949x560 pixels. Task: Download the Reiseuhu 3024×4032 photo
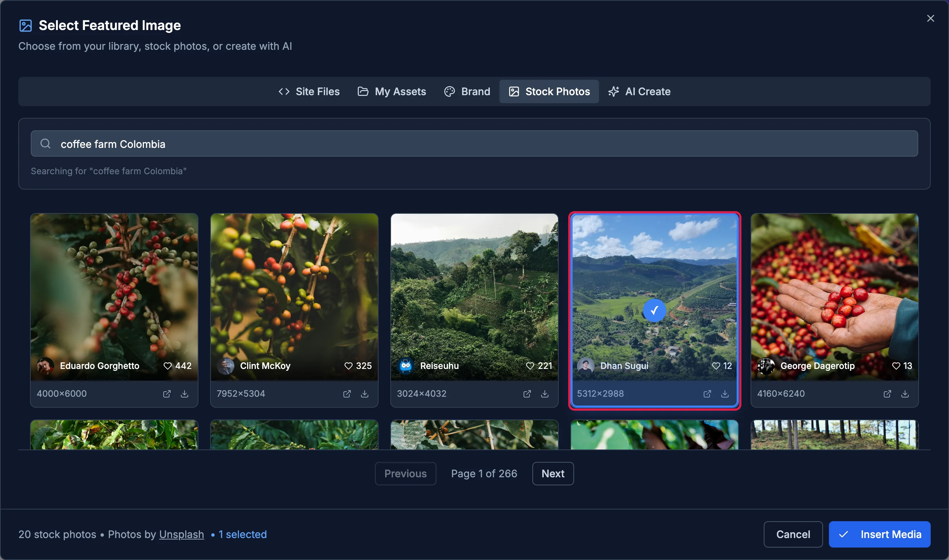click(x=544, y=393)
